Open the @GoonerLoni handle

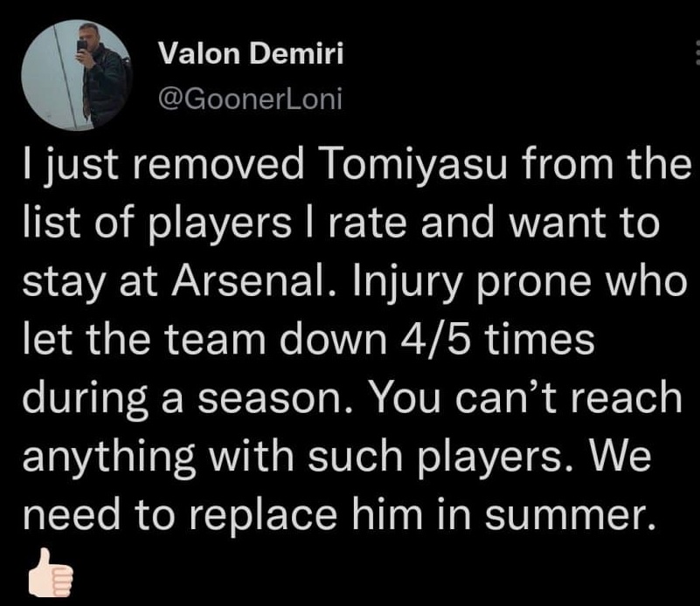click(x=249, y=99)
